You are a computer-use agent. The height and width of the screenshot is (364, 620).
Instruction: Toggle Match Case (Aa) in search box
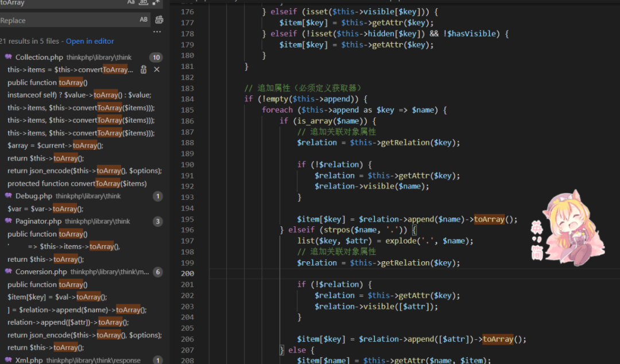131,2
